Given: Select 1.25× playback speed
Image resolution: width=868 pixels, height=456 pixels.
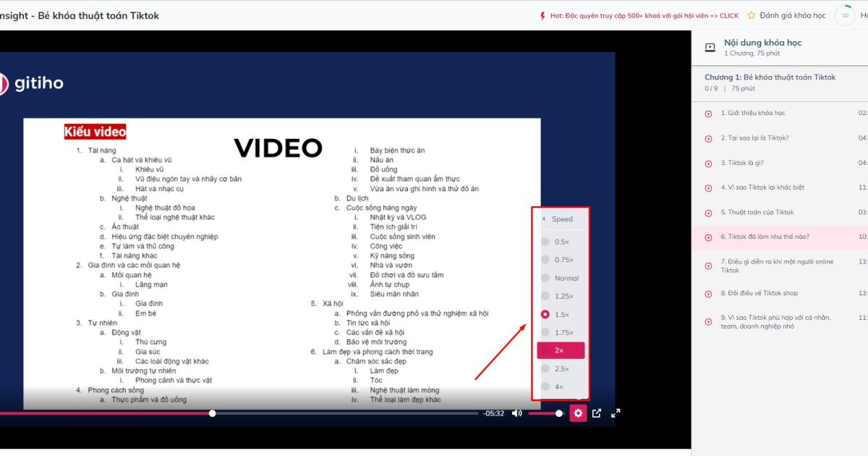Looking at the screenshot, I should [561, 296].
